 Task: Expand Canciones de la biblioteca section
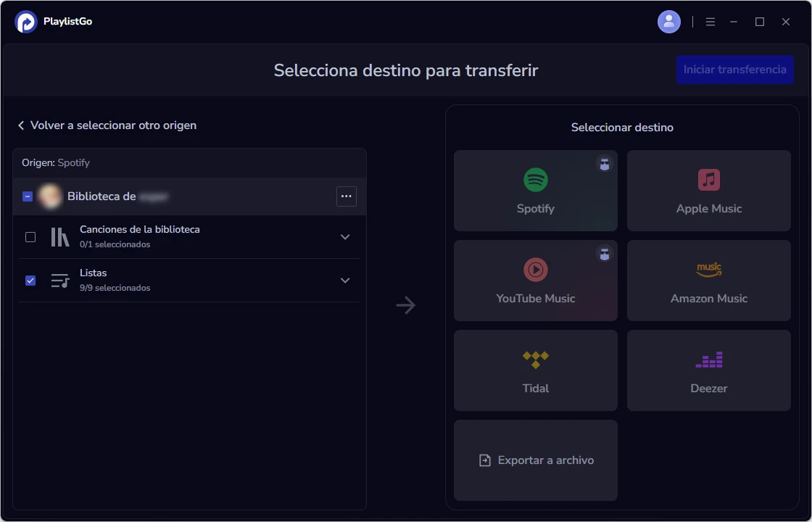point(345,236)
